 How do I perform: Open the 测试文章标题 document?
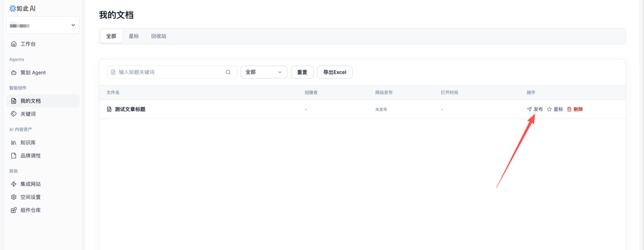click(x=130, y=109)
